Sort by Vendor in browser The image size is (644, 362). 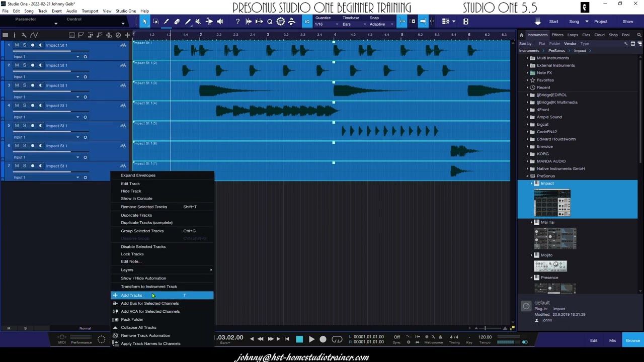pyautogui.click(x=570, y=44)
